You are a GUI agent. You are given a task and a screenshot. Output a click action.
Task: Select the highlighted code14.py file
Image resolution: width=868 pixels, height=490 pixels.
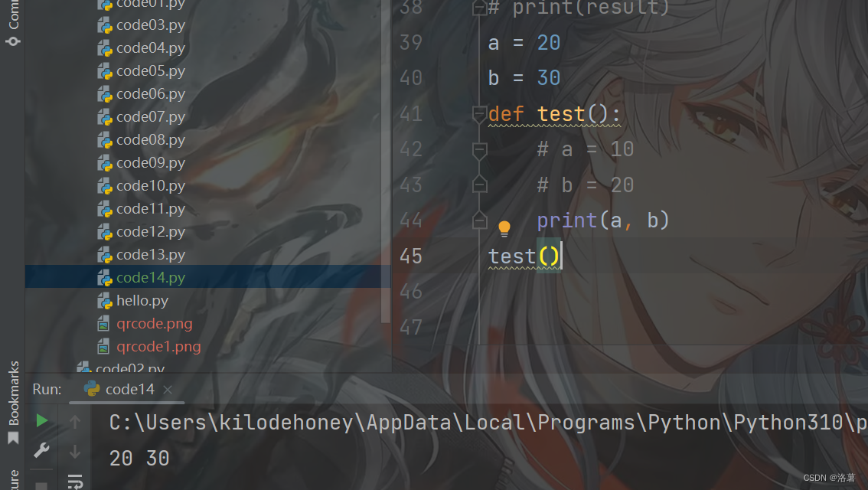point(151,278)
